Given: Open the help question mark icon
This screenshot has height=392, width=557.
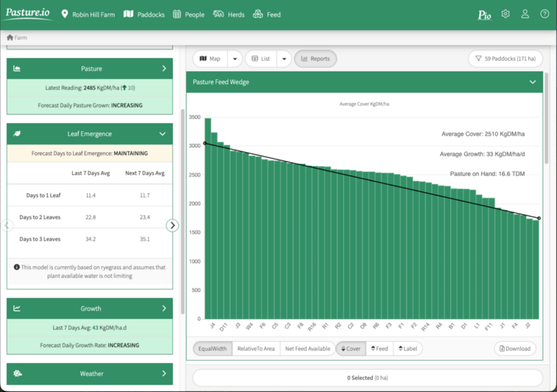Looking at the screenshot, I should coord(544,14).
